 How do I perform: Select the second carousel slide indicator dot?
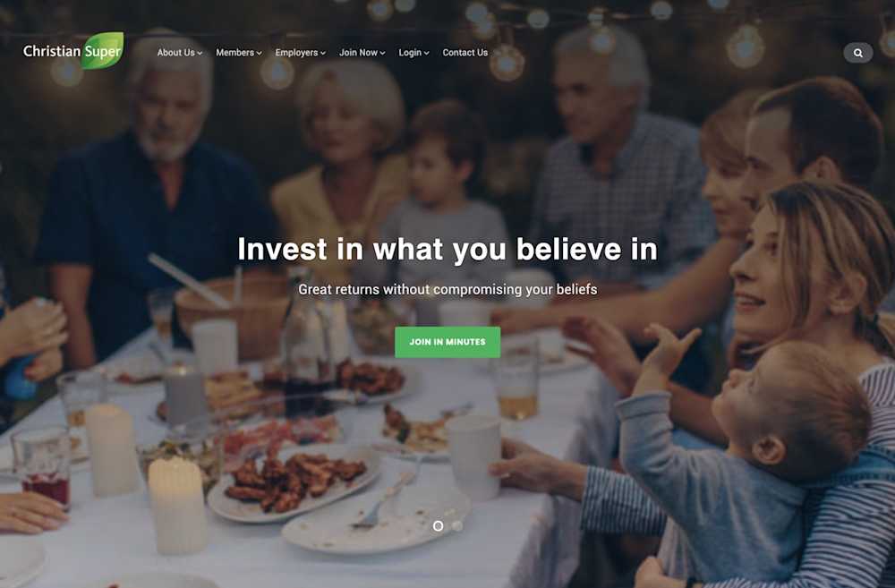(x=457, y=525)
